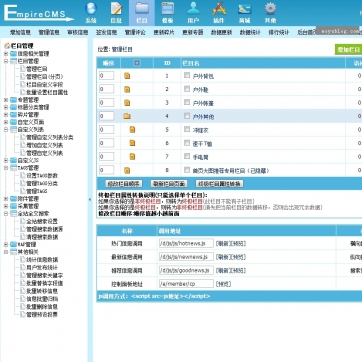The width and height of the screenshot is (362, 362).
Task: Tick the checkbox for 冲锋衣 row
Action: 187,129
